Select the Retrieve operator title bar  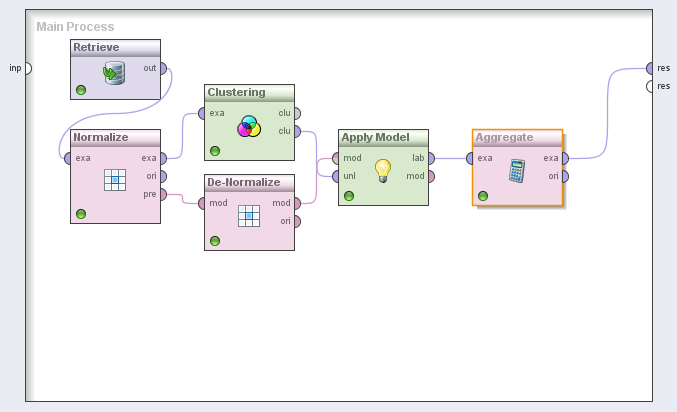point(115,47)
